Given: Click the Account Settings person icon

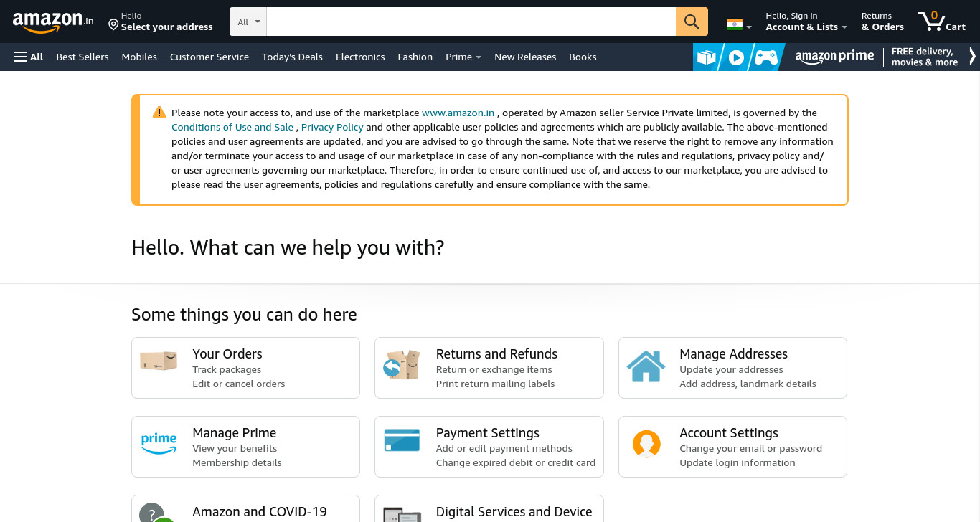Looking at the screenshot, I should pos(646,444).
